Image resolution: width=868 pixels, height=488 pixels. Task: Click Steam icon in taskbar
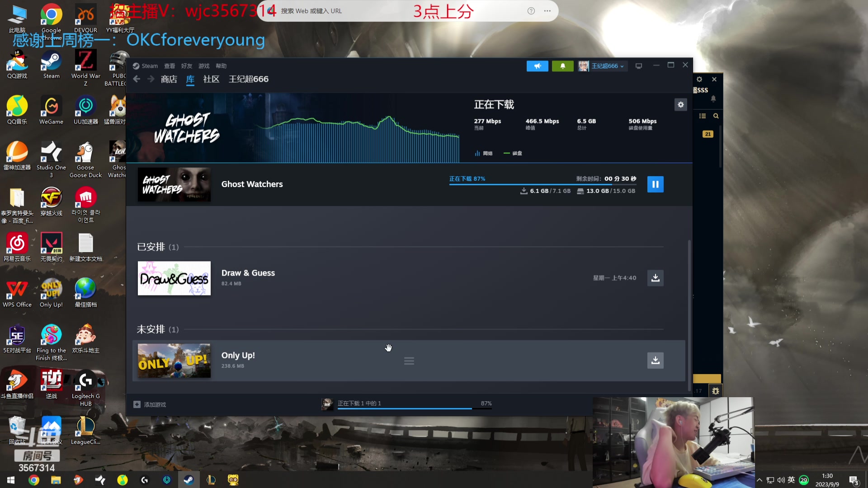click(189, 480)
